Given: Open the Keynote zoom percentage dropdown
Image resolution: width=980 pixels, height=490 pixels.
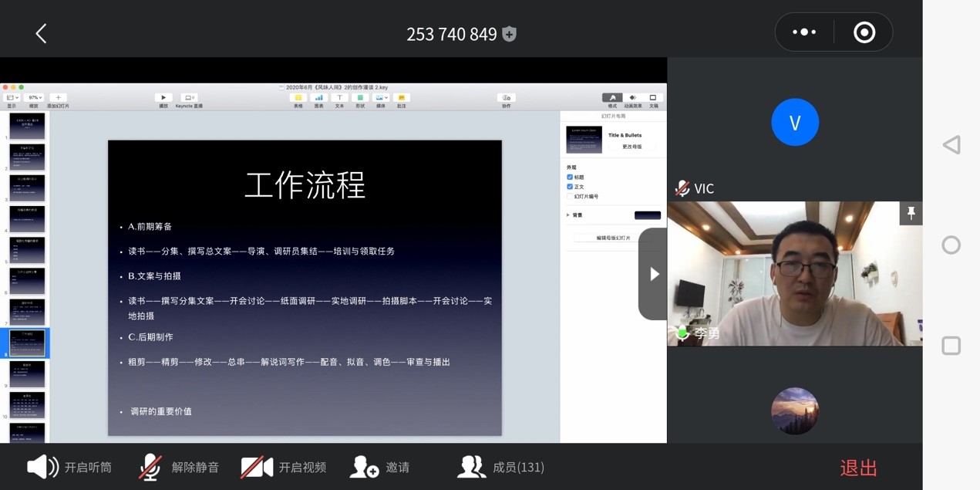Looking at the screenshot, I should tap(35, 98).
